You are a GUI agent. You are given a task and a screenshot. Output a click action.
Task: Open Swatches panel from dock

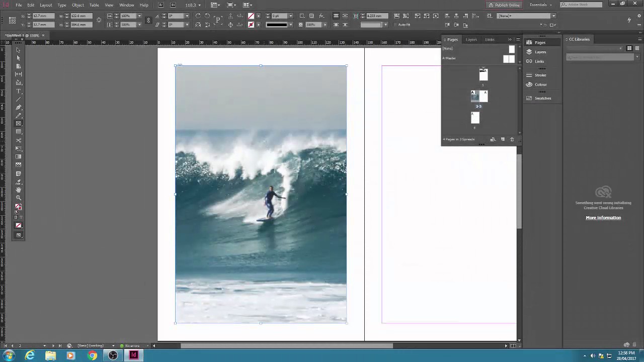[x=541, y=98]
